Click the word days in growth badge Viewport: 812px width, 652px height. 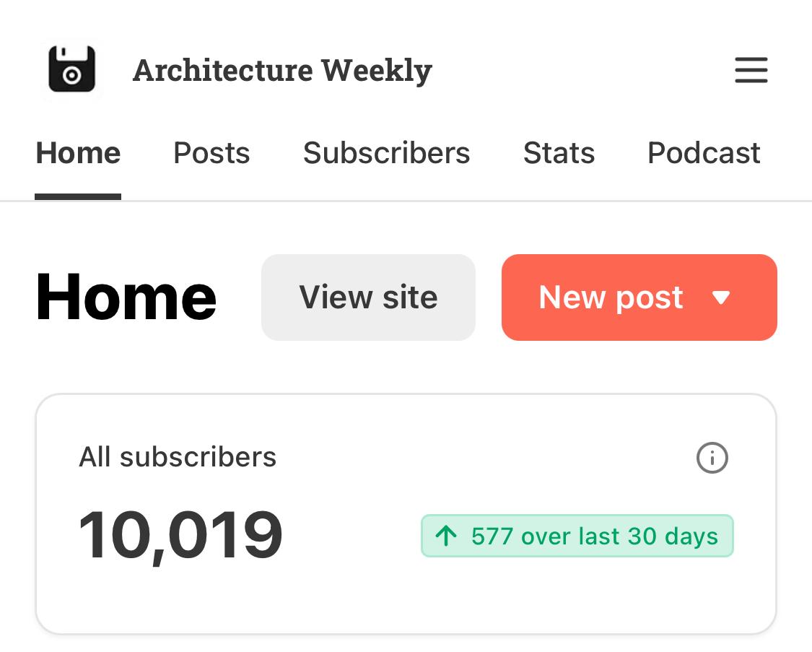click(691, 536)
